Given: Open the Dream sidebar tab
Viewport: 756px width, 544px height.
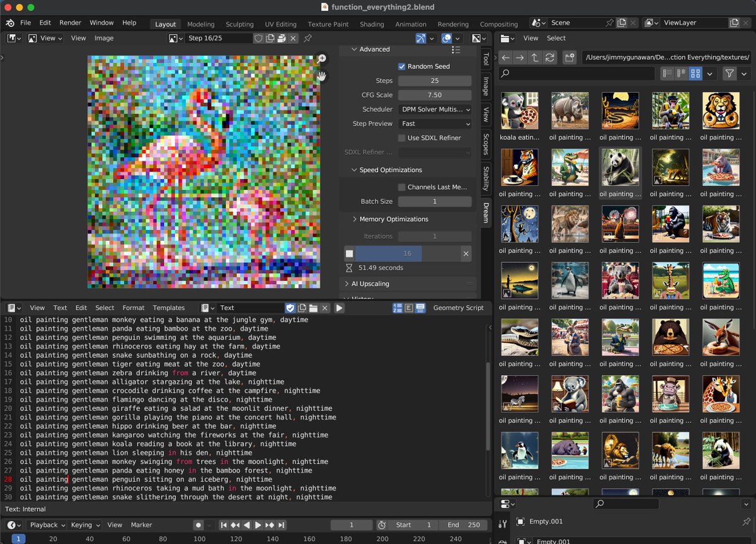Looking at the screenshot, I should (486, 213).
